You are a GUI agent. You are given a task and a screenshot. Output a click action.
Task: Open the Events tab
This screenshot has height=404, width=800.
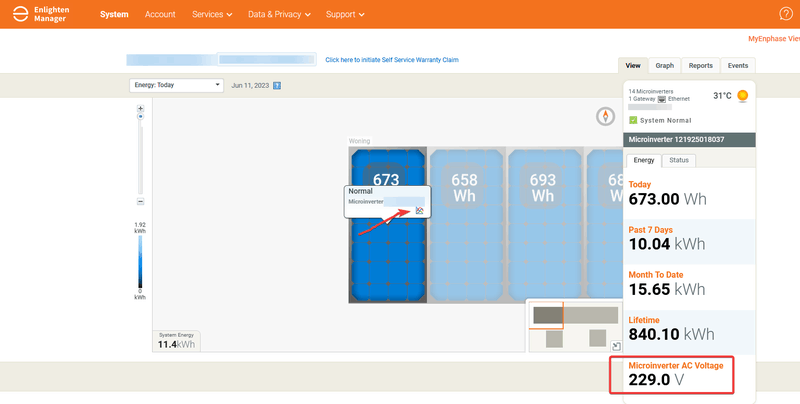[x=738, y=66]
